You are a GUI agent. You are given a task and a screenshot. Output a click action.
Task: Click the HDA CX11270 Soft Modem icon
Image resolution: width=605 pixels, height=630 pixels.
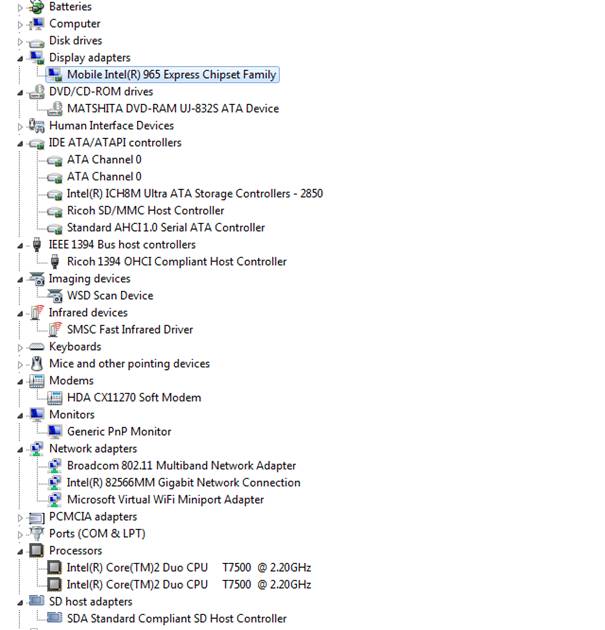click(x=55, y=398)
